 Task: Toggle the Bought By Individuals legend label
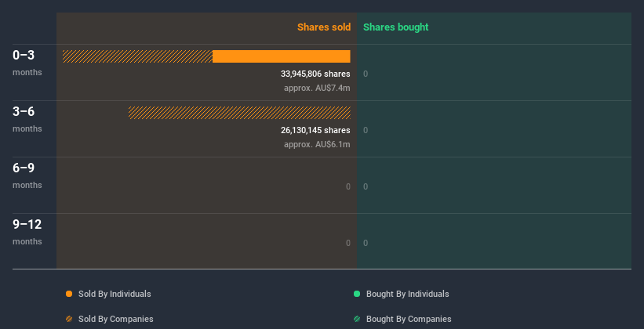tap(407, 294)
